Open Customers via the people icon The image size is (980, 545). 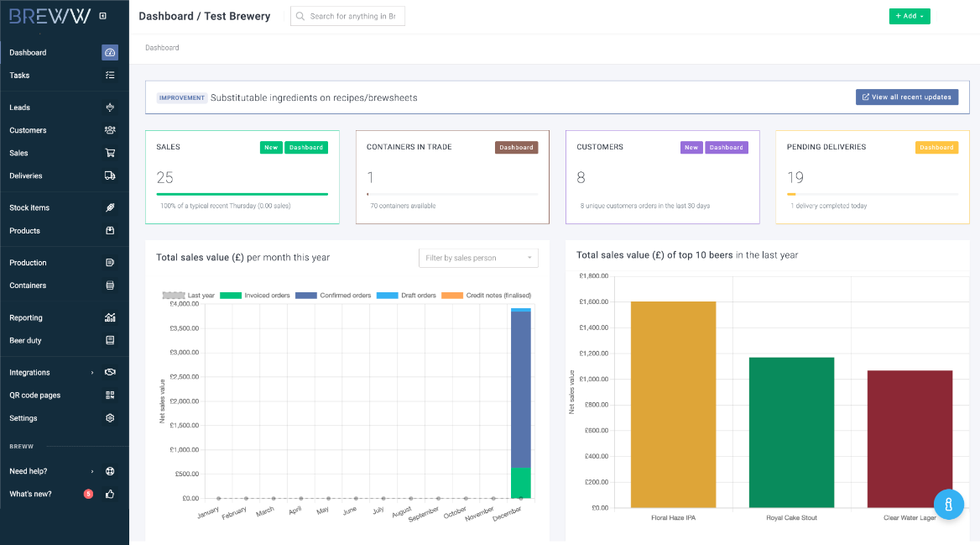click(110, 130)
